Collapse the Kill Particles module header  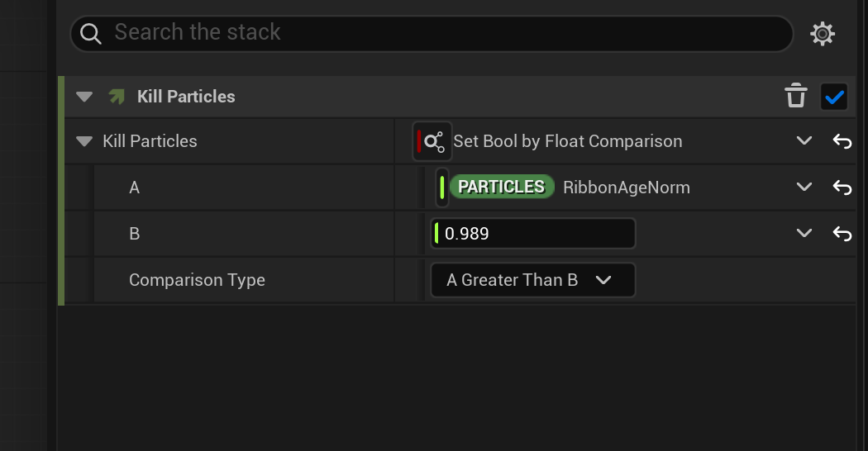point(83,97)
